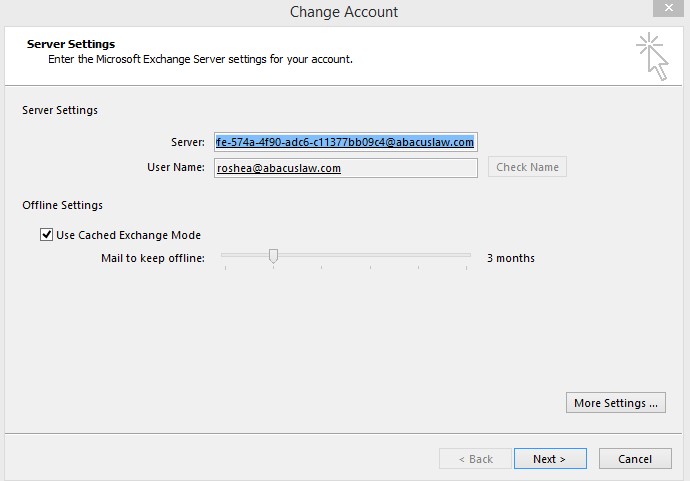Go to the Next wizard page
The image size is (690, 481).
point(550,459)
